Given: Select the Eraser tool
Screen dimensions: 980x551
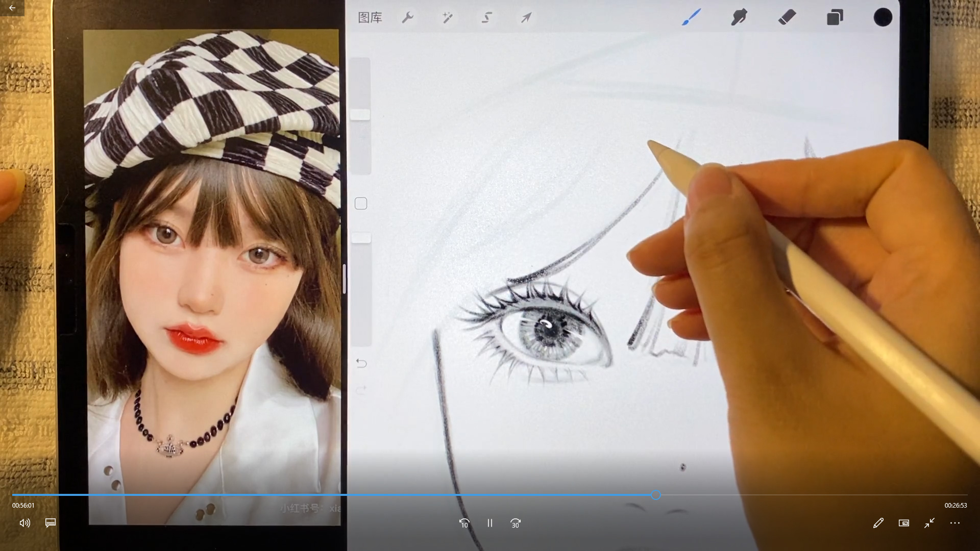Looking at the screenshot, I should 787,17.
